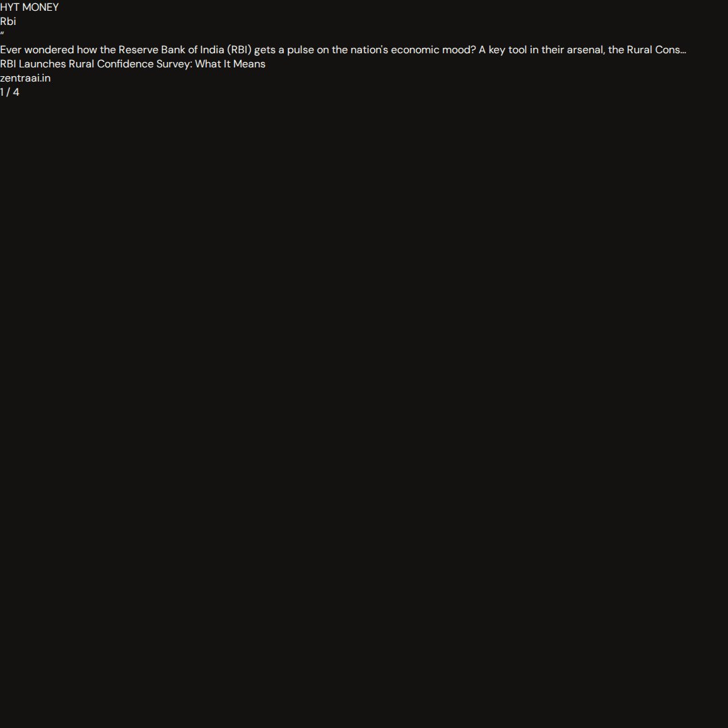The image size is (728, 728).
Task: Click the opening quotation mark icon
Action: pyautogui.click(x=2, y=34)
